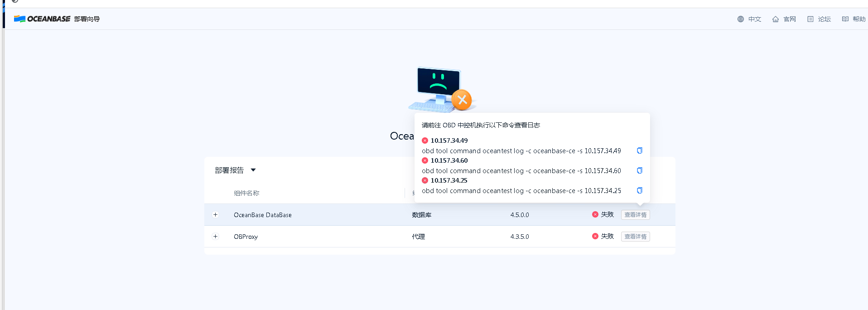The image size is (868, 310).
Task: Click the 数据库 type cell
Action: (x=421, y=215)
